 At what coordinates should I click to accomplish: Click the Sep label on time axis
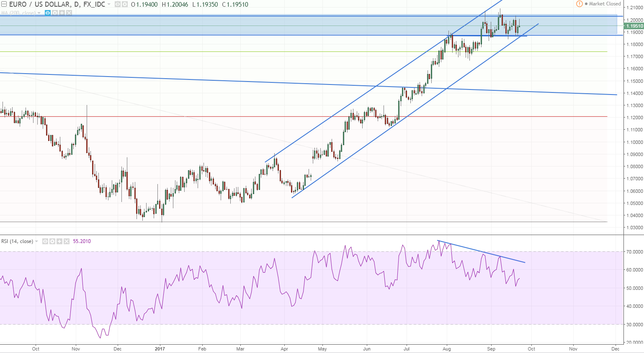click(x=491, y=349)
